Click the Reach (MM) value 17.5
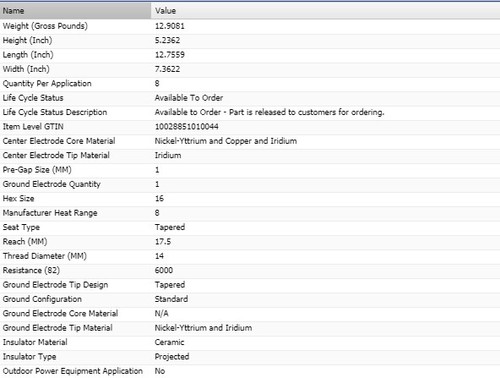Viewport: 500px width, 378px height. 163,241
